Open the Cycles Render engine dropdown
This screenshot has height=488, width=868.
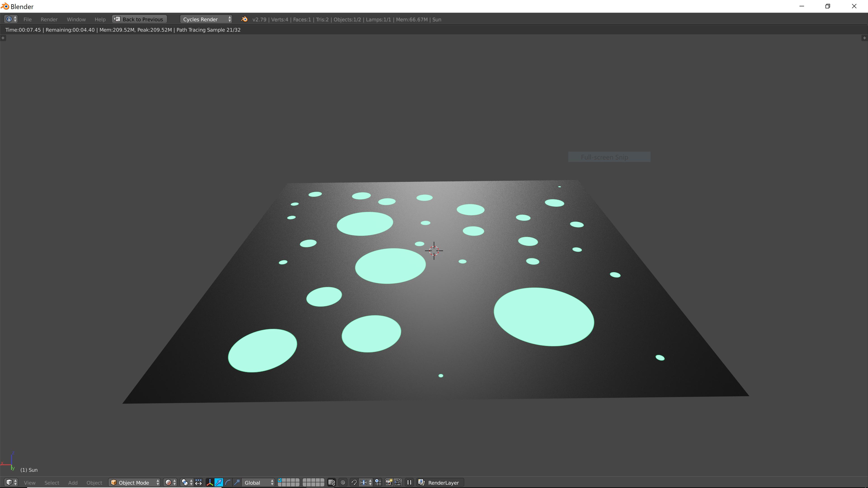point(206,19)
